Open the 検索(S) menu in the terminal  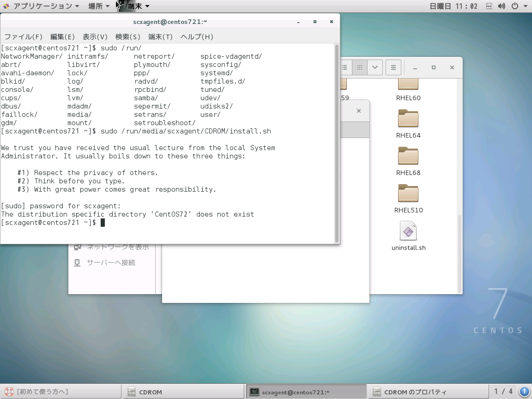(127, 36)
